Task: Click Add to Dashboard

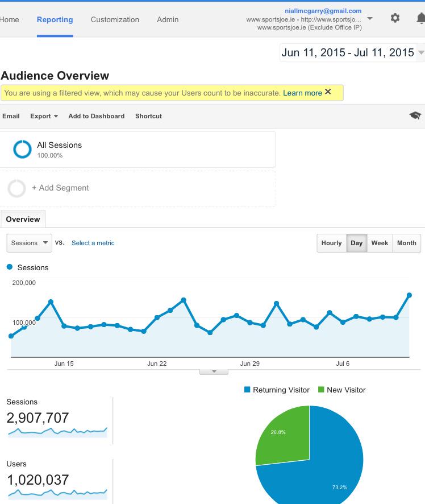Action: (96, 116)
